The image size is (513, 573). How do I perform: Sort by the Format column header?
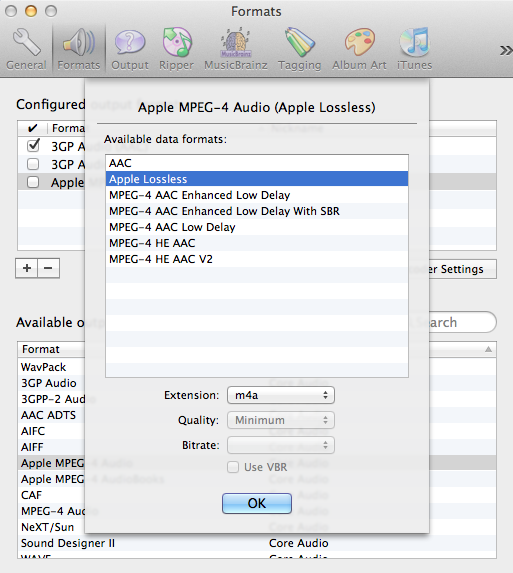click(x=51, y=349)
